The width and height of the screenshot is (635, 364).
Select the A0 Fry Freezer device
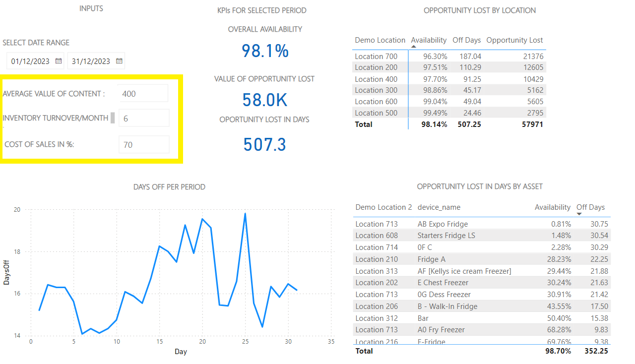click(x=442, y=330)
